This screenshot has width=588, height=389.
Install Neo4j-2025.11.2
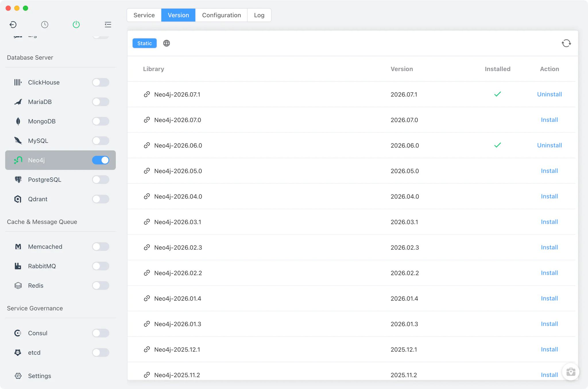pyautogui.click(x=549, y=375)
